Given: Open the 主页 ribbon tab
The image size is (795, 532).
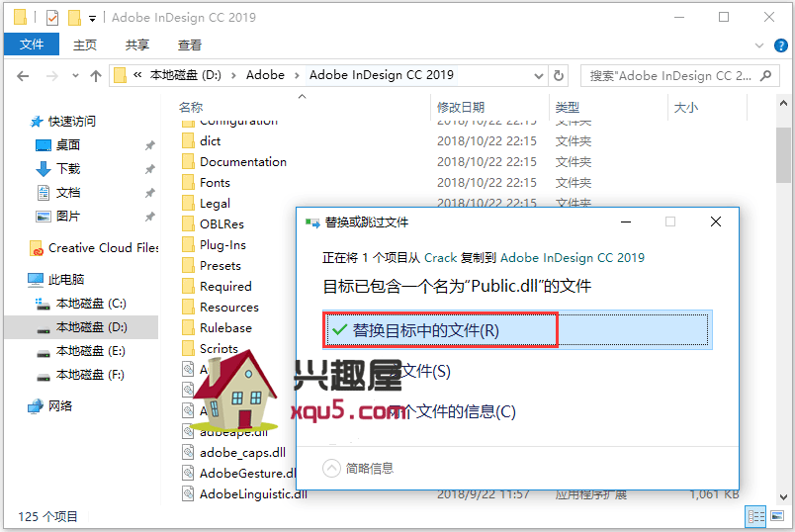Looking at the screenshot, I should coord(85,45).
